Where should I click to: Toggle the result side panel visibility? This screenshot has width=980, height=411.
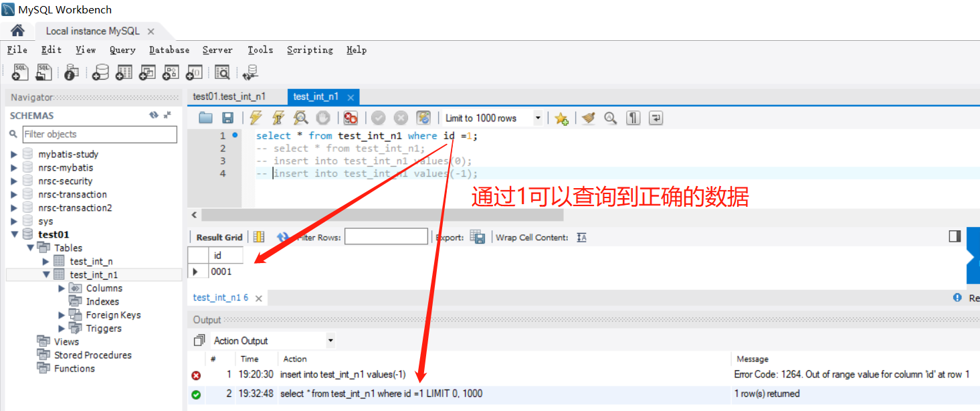click(x=955, y=236)
